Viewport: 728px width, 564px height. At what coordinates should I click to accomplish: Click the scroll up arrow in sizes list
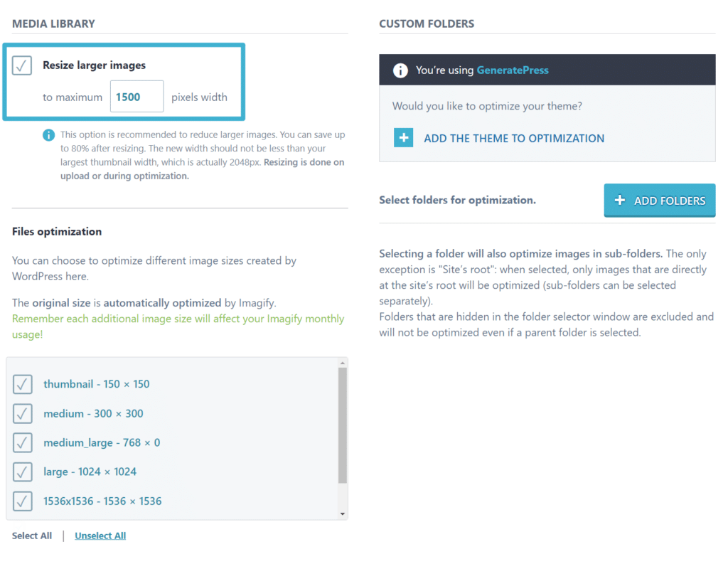pyautogui.click(x=343, y=363)
